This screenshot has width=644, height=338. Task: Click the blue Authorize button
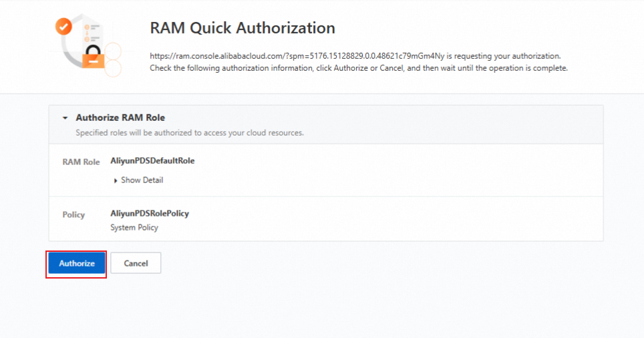click(76, 263)
